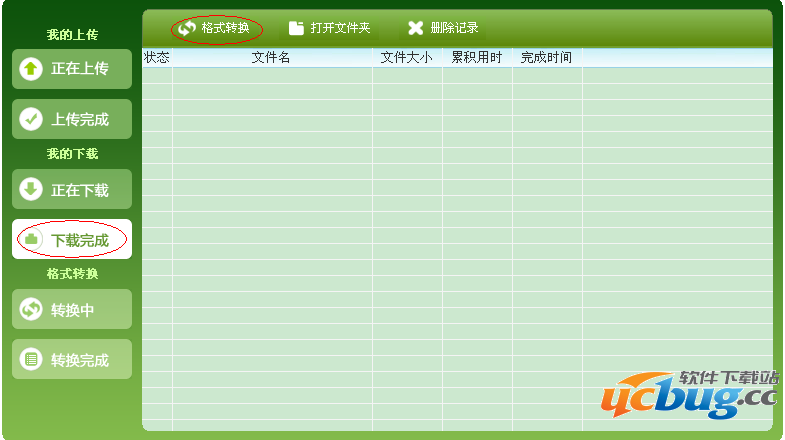Select the 打开文件夹 toolbar label
The height and width of the screenshot is (440, 785).
(340, 28)
